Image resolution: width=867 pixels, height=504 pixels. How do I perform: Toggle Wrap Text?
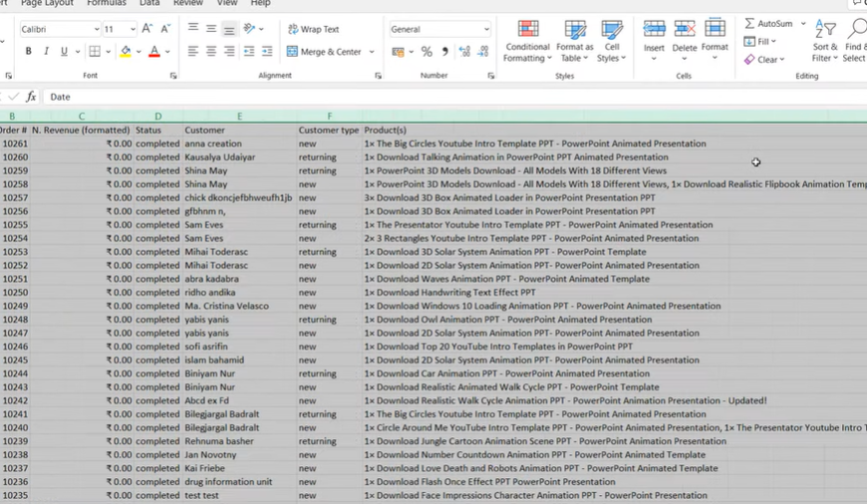(x=314, y=29)
